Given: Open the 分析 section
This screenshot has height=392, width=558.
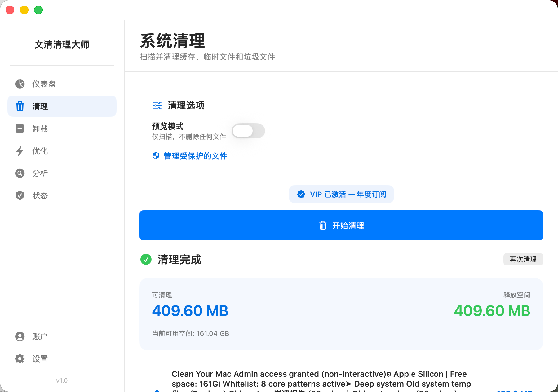Looking at the screenshot, I should tap(62, 173).
